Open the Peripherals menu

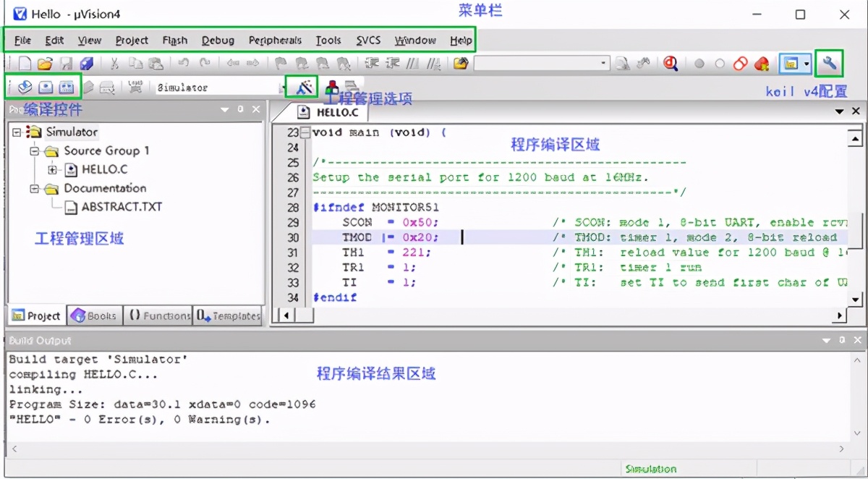pos(275,41)
